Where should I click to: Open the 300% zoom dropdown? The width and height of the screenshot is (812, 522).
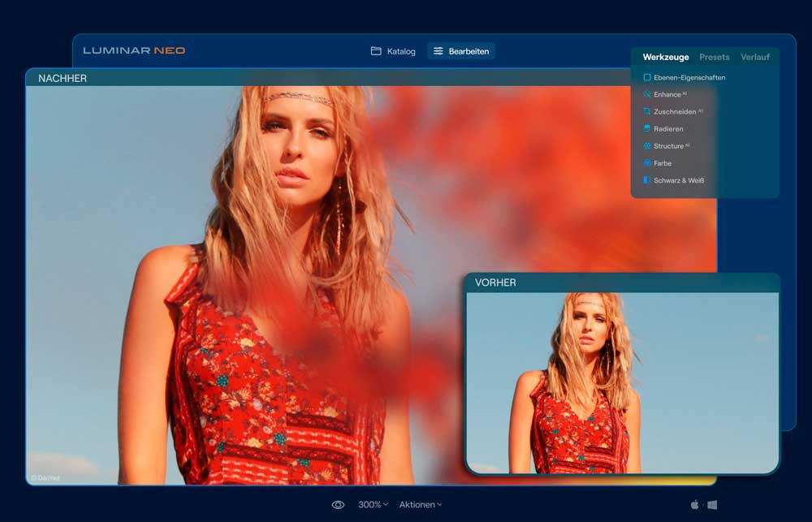point(373,504)
